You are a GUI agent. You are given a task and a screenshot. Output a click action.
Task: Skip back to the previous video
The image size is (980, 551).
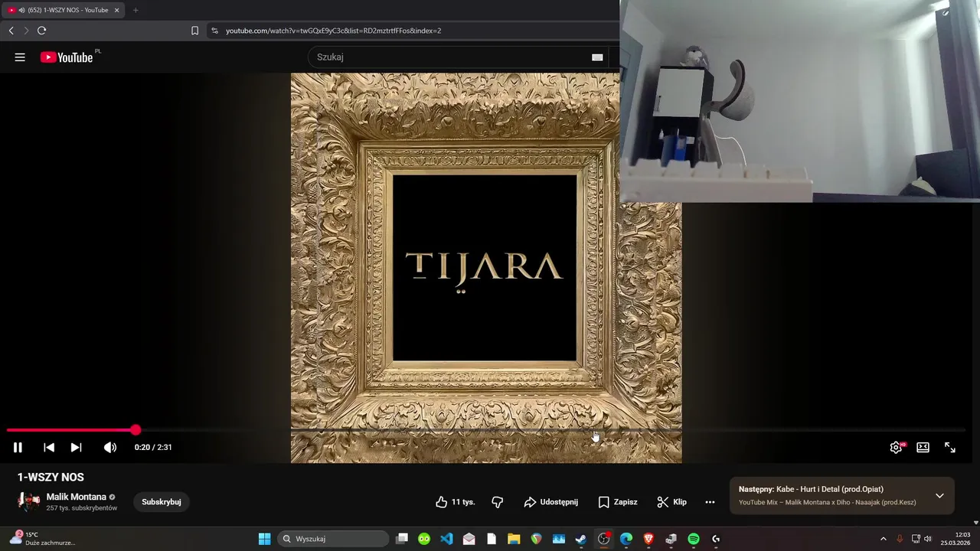pos(49,448)
